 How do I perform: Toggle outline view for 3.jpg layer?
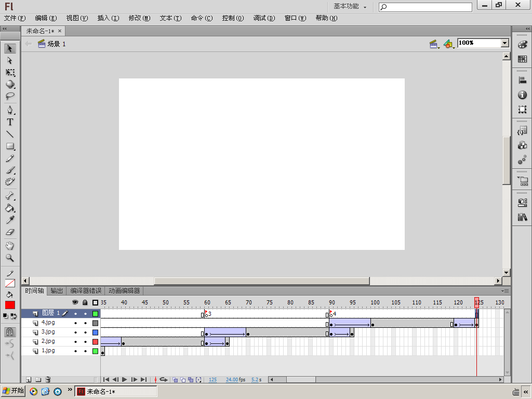coord(96,332)
